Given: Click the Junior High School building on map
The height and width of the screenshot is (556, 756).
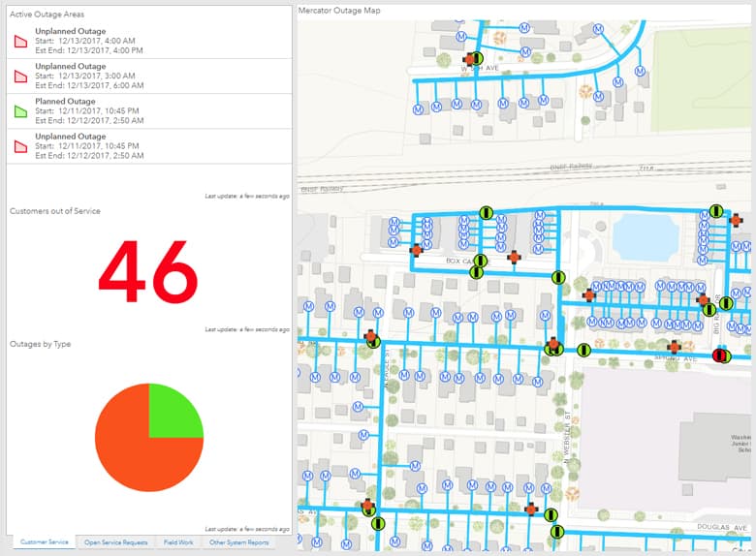Looking at the screenshot, I should [678, 426].
